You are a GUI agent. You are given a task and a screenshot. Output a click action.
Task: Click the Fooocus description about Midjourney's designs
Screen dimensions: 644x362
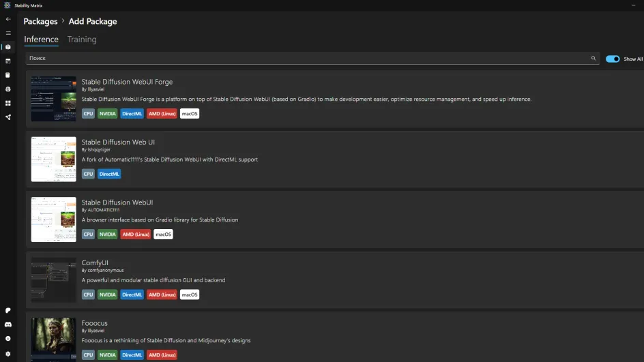pos(166,340)
